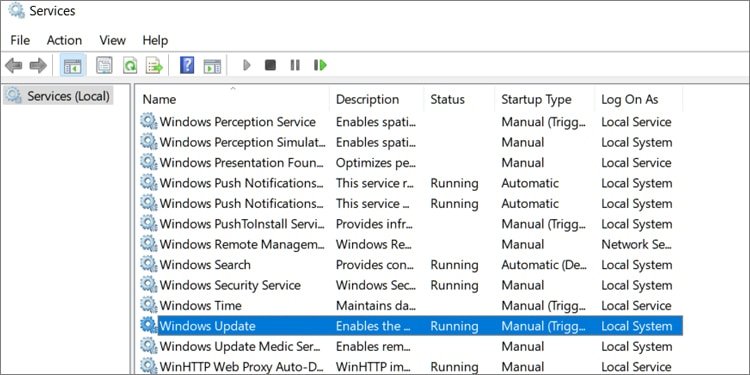
Task: Click the Restart Service toolbar icon
Action: coord(320,65)
